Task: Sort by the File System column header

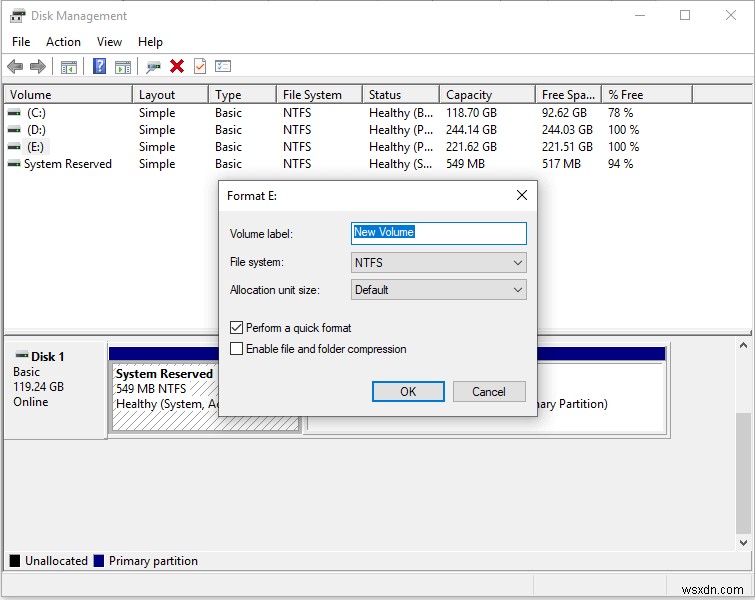Action: 320,94
